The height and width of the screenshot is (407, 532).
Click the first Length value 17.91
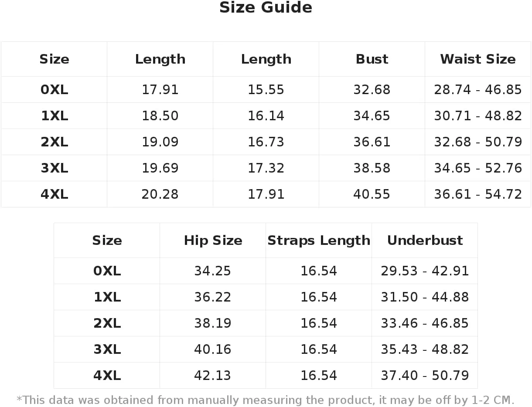tap(160, 90)
